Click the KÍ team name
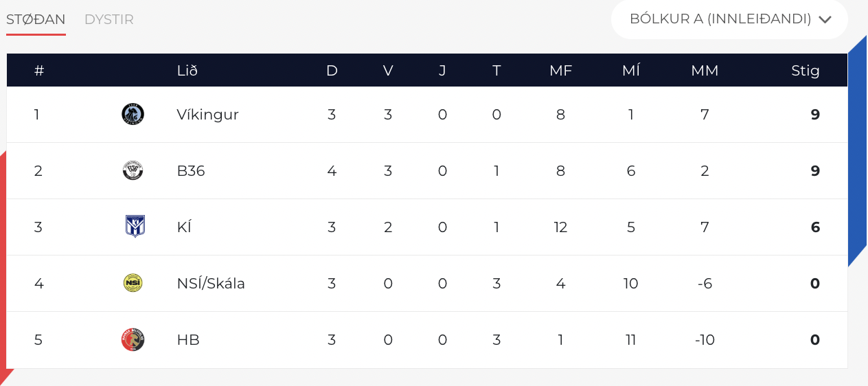This screenshot has width=868, height=386. 184,227
